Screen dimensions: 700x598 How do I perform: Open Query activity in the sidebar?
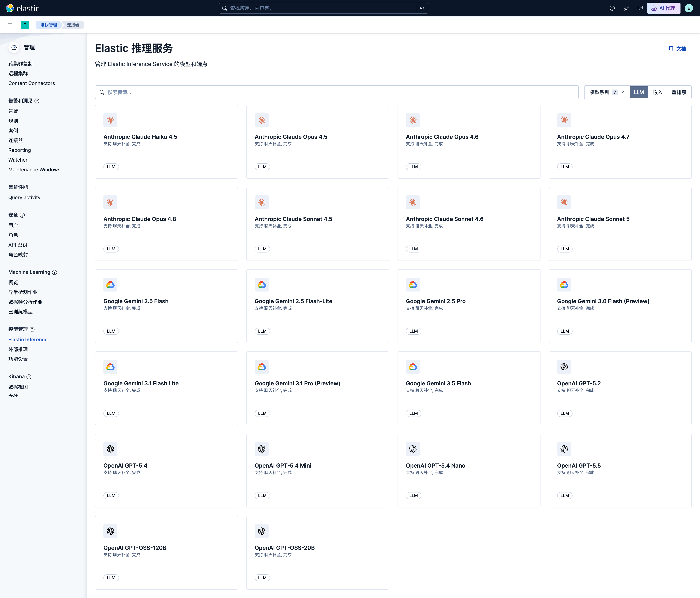24,197
